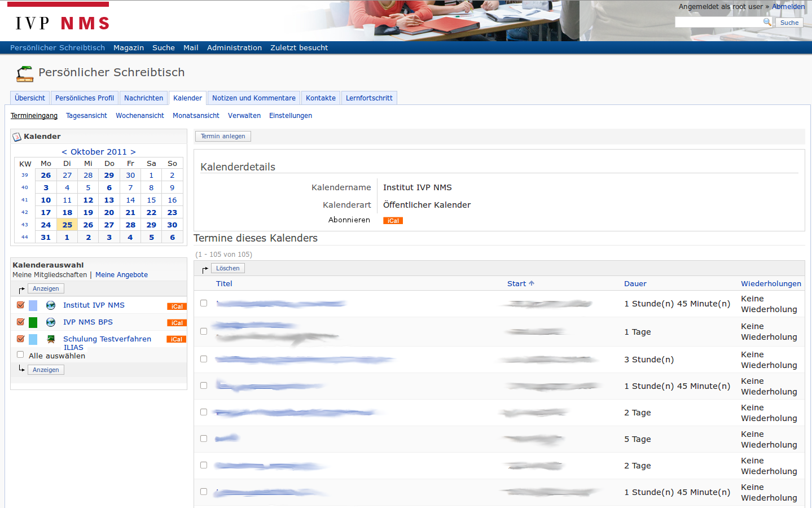Select the first appointment row checkbox

coord(204,303)
